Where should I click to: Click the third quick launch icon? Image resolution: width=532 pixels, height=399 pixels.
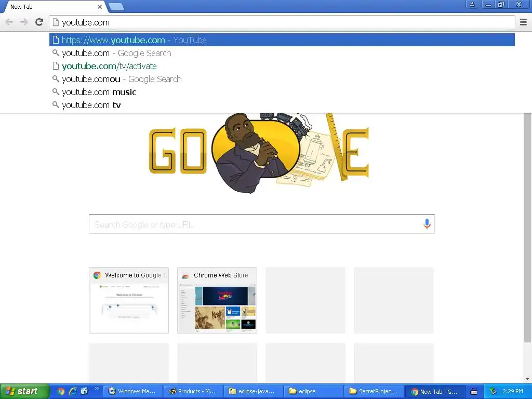coord(84,391)
